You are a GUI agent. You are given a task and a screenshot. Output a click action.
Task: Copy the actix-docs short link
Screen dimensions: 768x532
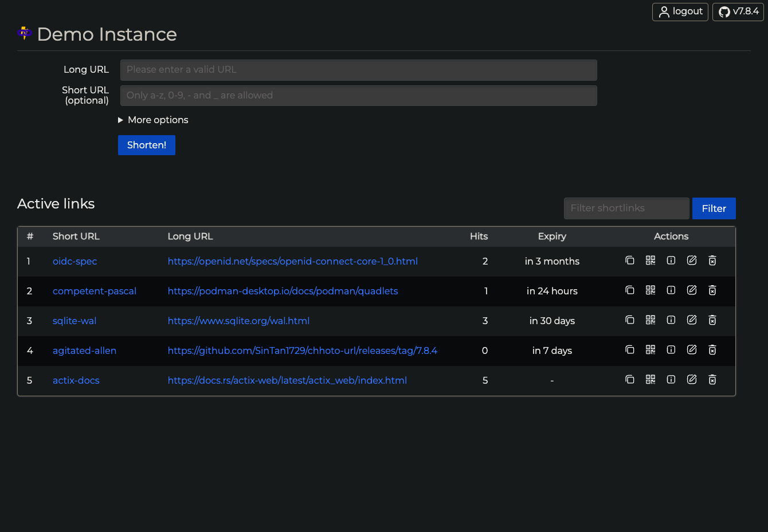coord(629,380)
